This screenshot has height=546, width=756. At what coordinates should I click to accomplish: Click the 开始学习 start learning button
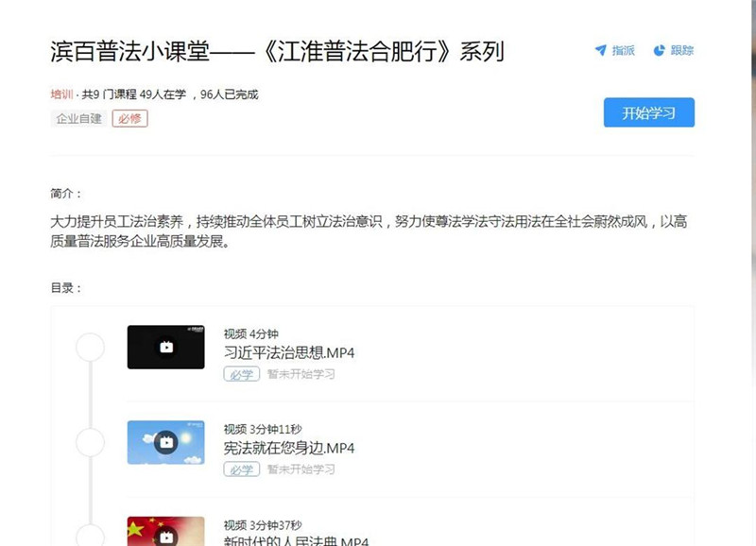point(648,111)
